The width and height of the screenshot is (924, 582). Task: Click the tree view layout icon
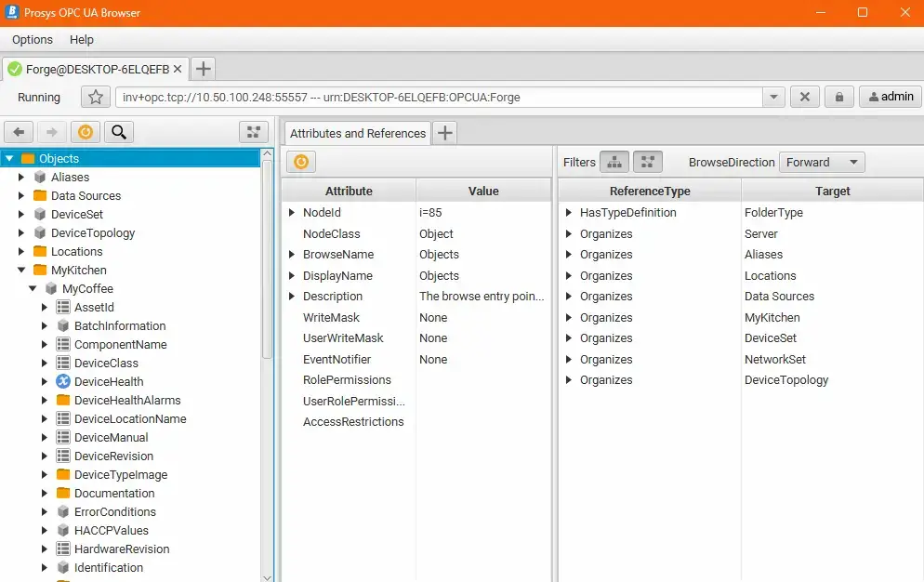pyautogui.click(x=254, y=132)
